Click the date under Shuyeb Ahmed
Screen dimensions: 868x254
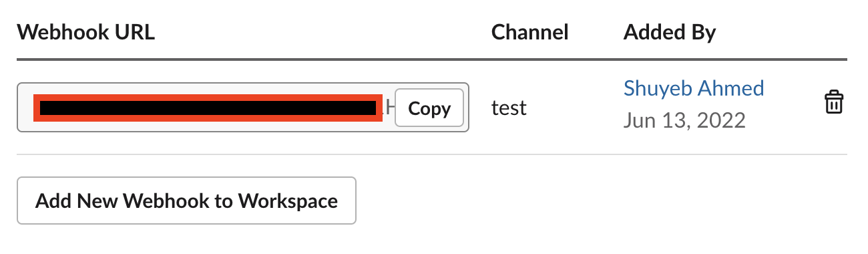(684, 120)
